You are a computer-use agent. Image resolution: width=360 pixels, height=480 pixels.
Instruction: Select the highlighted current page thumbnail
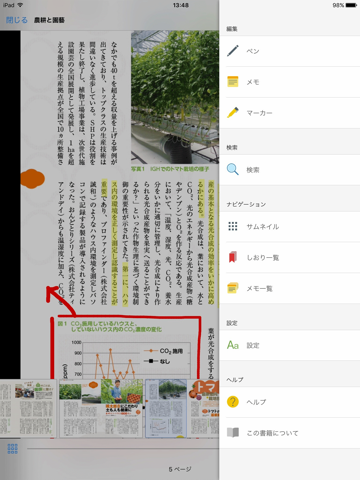tap(166, 408)
